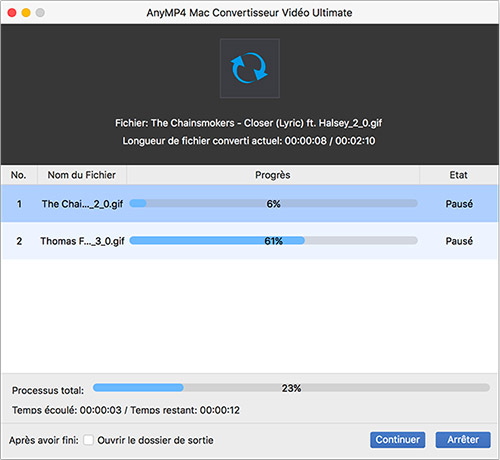Image resolution: width=500 pixels, height=460 pixels.
Task: Minimize the window with yellow button
Action: [26, 13]
